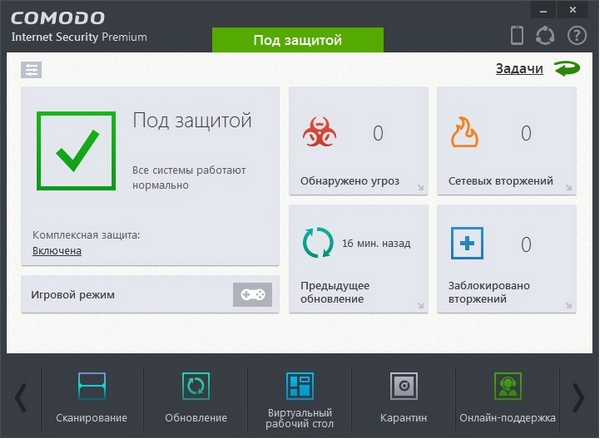Click the Под защитой green tab
The width and height of the screenshot is (600, 439).
(297, 41)
